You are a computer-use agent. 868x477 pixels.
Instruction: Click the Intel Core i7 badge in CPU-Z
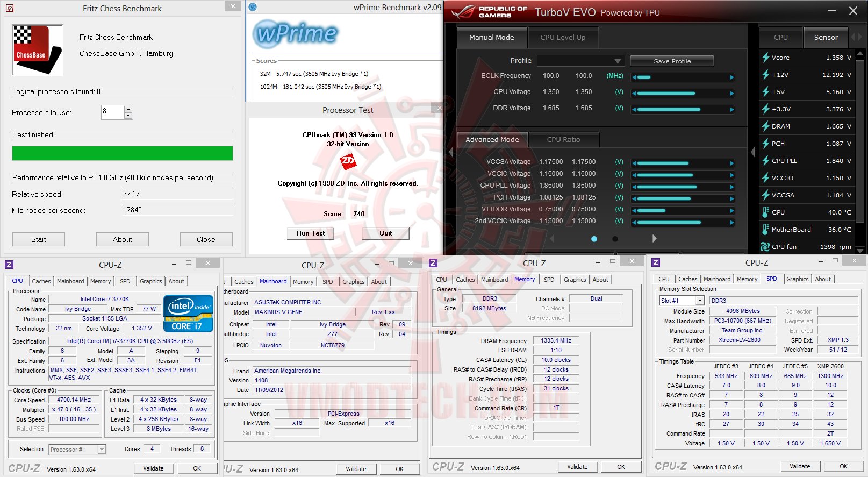(x=188, y=313)
